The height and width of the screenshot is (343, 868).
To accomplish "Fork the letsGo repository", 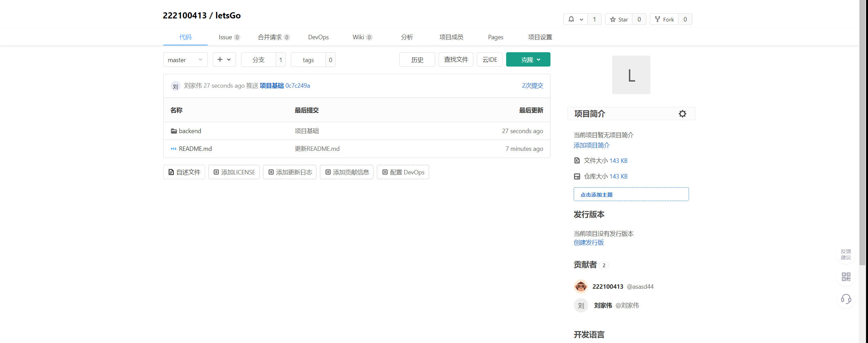I will pyautogui.click(x=664, y=19).
